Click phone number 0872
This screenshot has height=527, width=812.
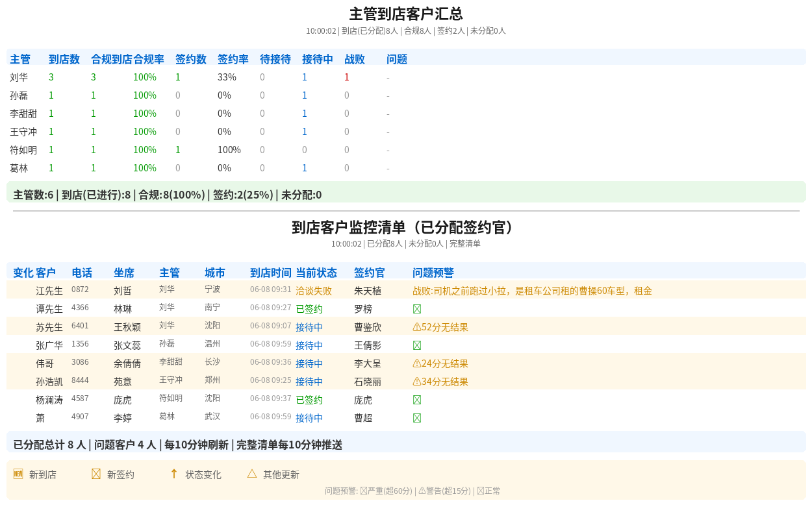click(x=80, y=289)
